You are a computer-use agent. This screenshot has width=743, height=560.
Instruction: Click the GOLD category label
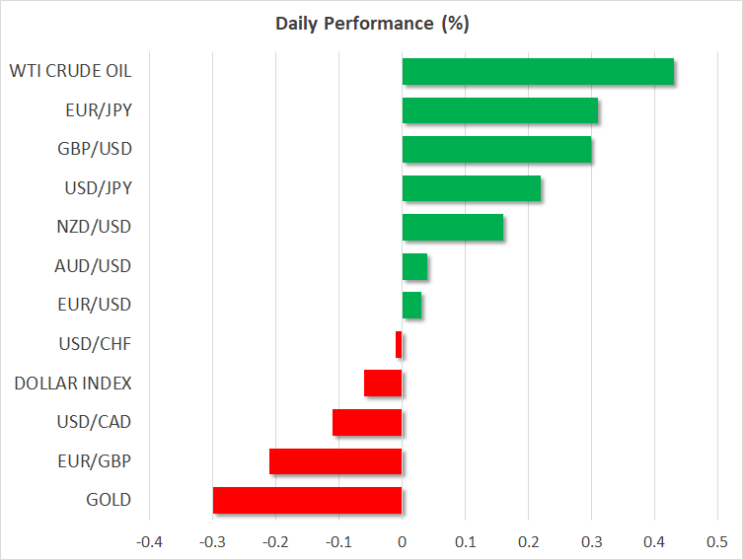pyautogui.click(x=110, y=500)
